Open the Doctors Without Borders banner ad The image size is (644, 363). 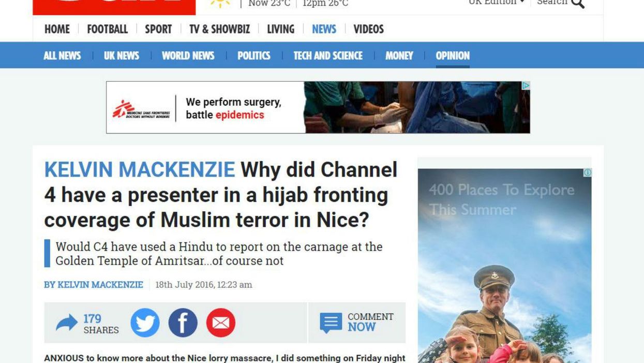click(318, 108)
